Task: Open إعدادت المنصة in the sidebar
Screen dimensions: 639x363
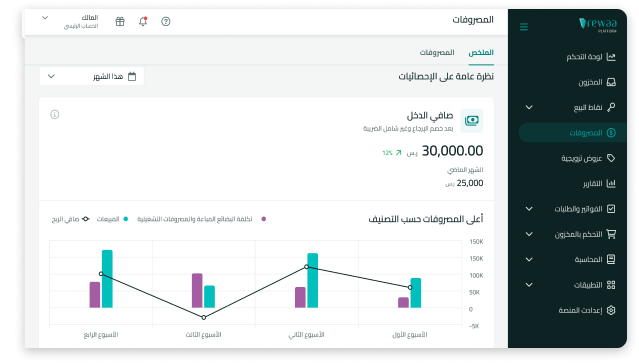Action: 587,310
